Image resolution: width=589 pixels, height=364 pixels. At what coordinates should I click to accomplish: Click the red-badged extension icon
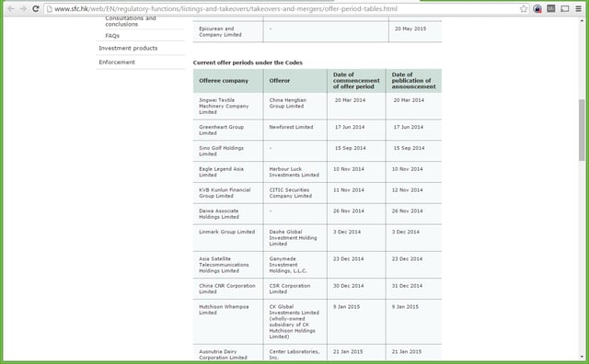point(537,8)
